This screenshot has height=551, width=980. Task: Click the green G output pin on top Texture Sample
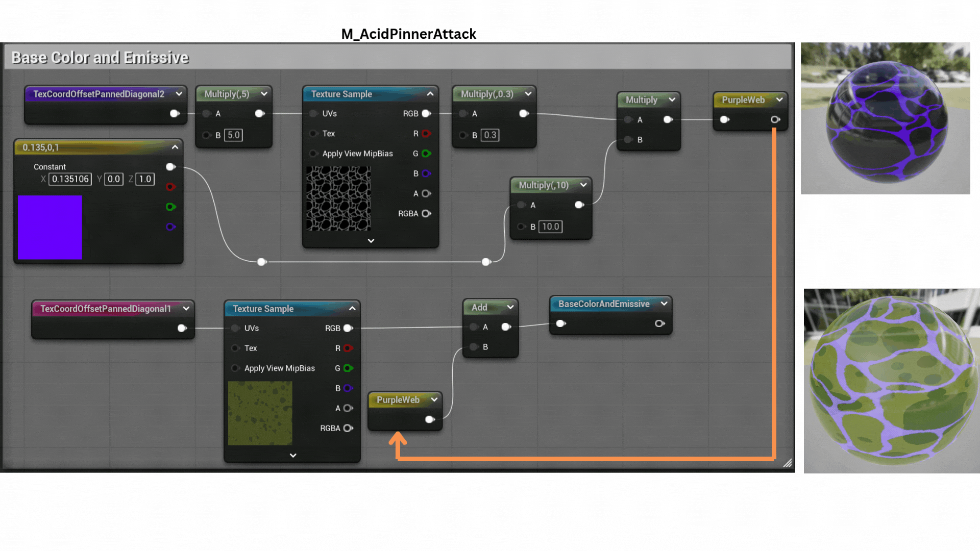[426, 154]
